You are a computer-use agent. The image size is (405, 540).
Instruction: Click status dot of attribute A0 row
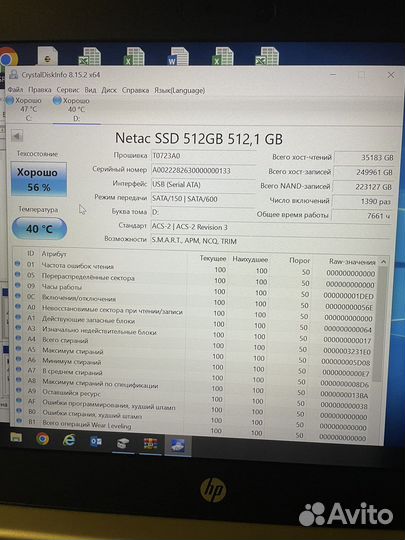coord(18,307)
